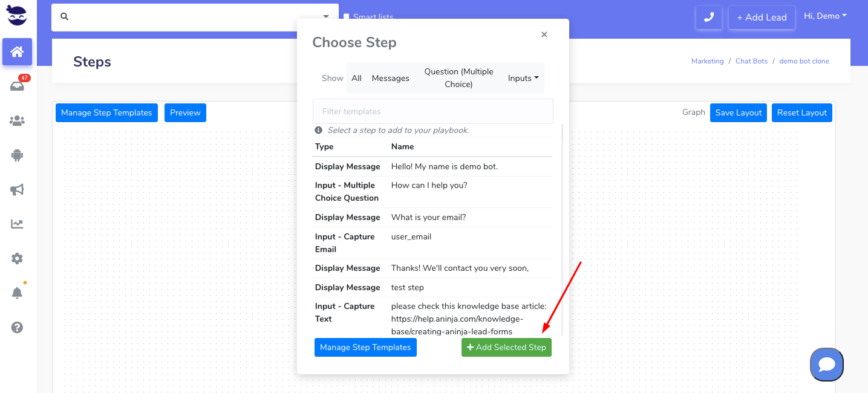Open the chat bubble widget
868x393 pixels.
[x=826, y=365]
